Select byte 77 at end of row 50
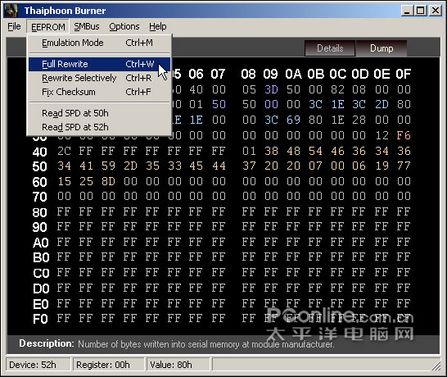447x377 pixels. coord(403,166)
